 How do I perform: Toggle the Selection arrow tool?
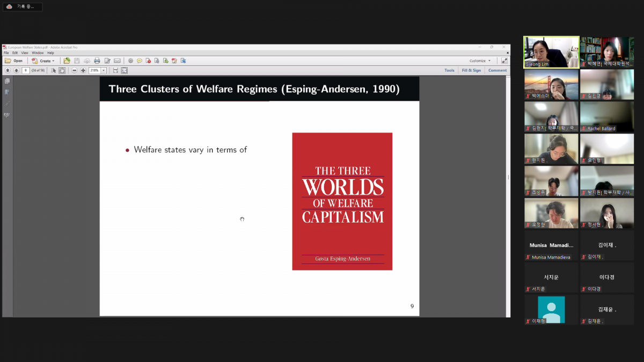[x=54, y=70]
